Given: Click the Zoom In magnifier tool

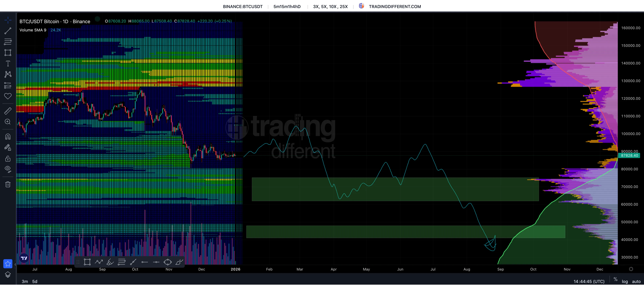Looking at the screenshot, I should [8, 122].
